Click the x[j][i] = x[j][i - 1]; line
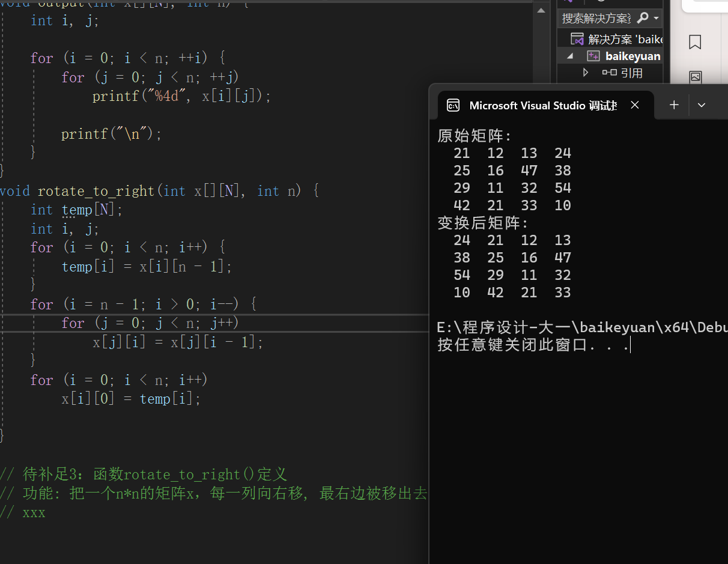 pyautogui.click(x=178, y=342)
